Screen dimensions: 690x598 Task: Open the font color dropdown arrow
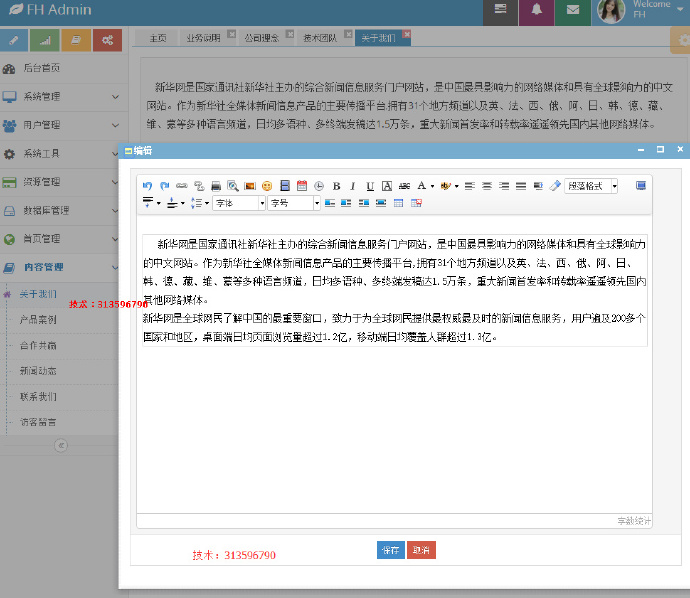tap(432, 186)
